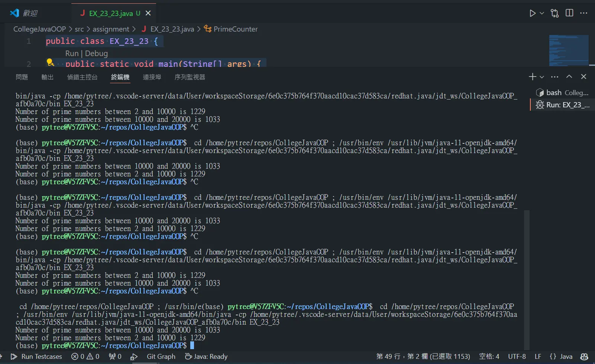Open editor more actions ellipsis
The height and width of the screenshot is (364, 595).
[583, 13]
